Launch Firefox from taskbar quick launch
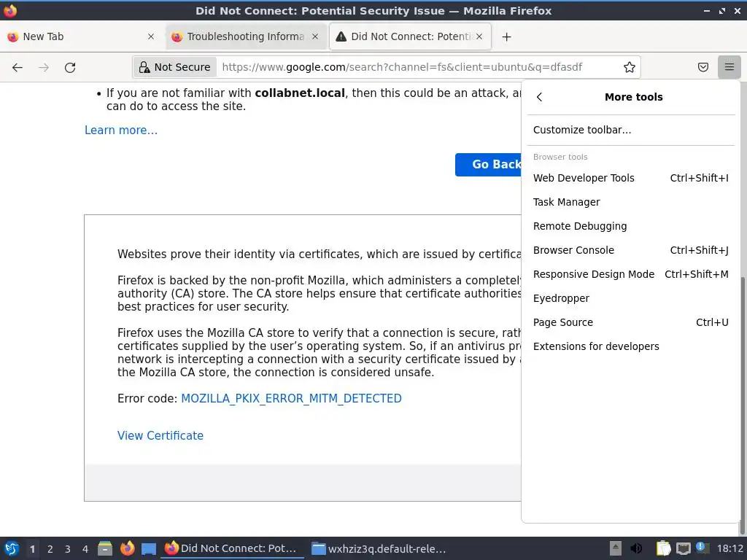 (127, 548)
